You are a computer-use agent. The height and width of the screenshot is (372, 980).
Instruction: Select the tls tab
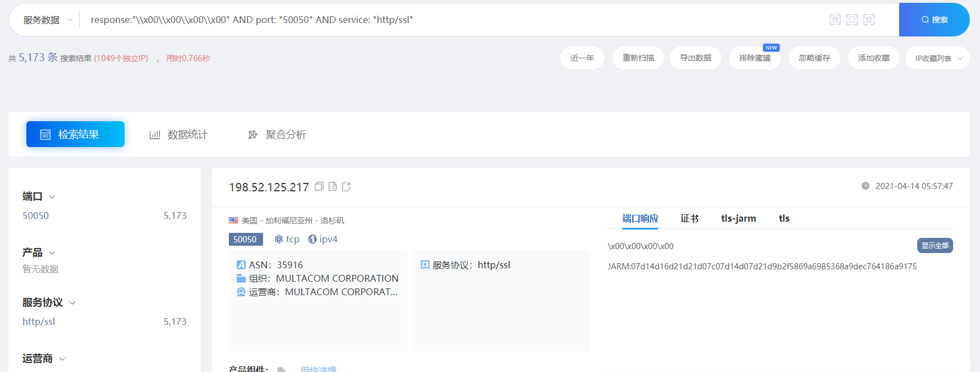pos(784,218)
